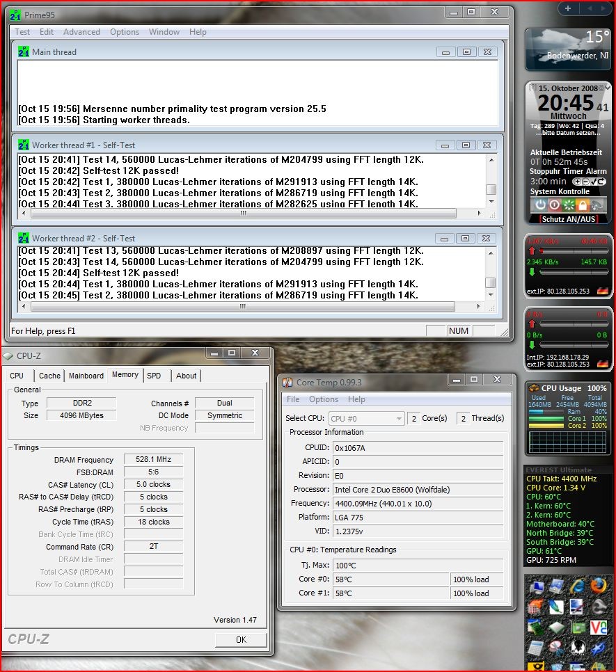
Task: Click the CPU Usage graph in the sidebar gadget
Action: pos(567,442)
